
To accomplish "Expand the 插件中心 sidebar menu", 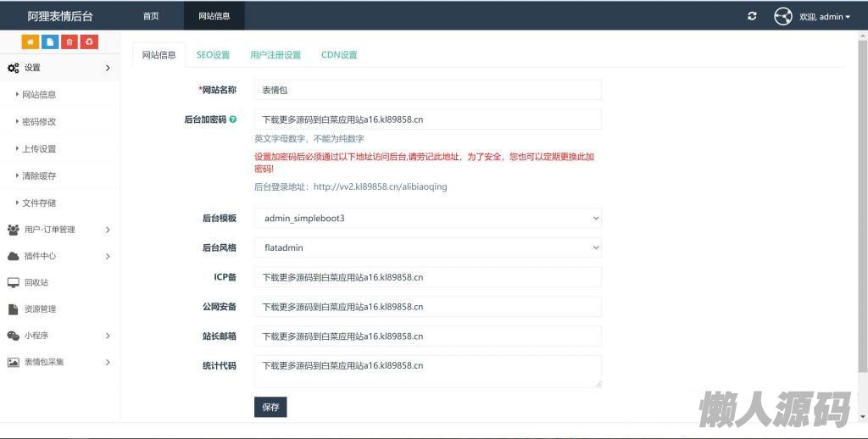I will tap(58, 256).
